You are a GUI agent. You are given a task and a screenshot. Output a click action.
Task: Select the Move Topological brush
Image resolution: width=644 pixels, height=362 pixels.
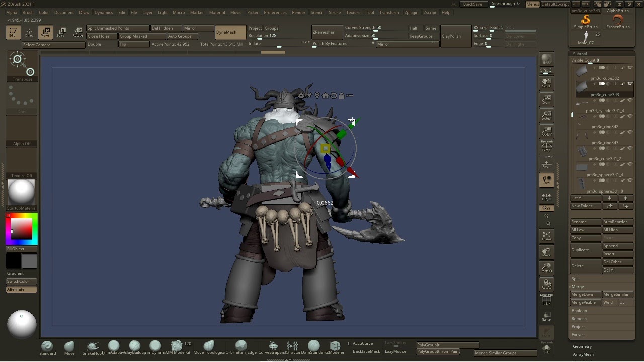[x=209, y=347]
